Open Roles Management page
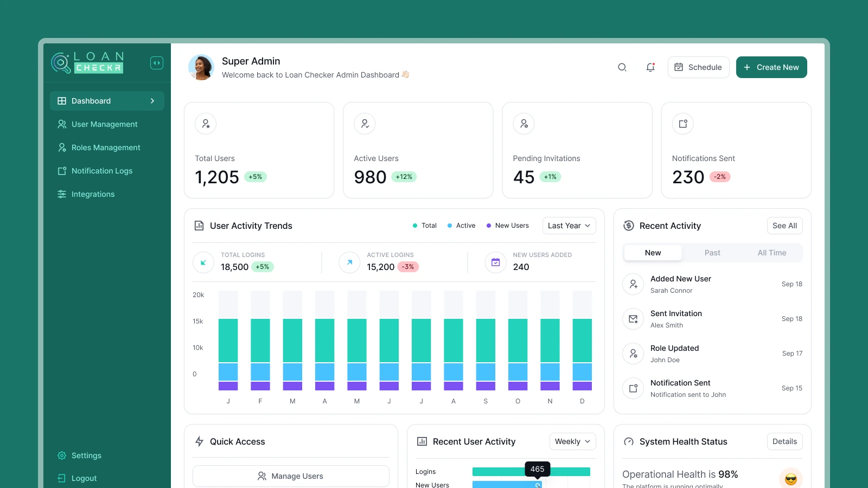The image size is (868, 488). [x=107, y=147]
